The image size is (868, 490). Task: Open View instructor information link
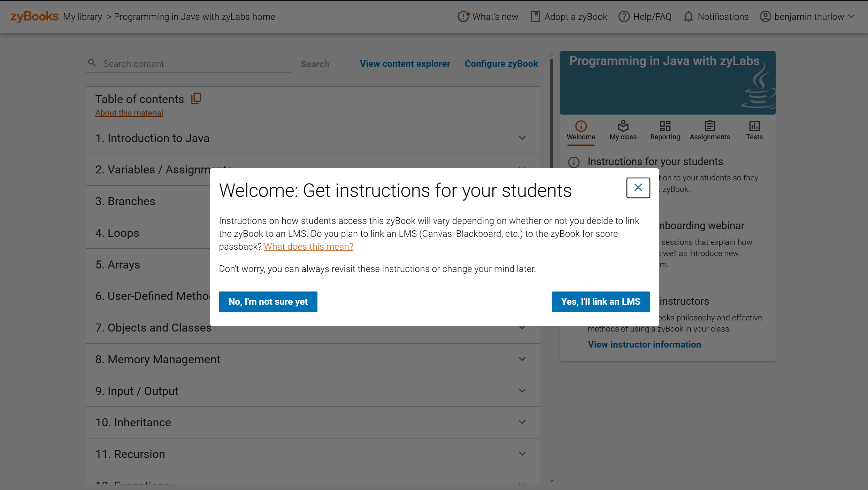point(644,344)
